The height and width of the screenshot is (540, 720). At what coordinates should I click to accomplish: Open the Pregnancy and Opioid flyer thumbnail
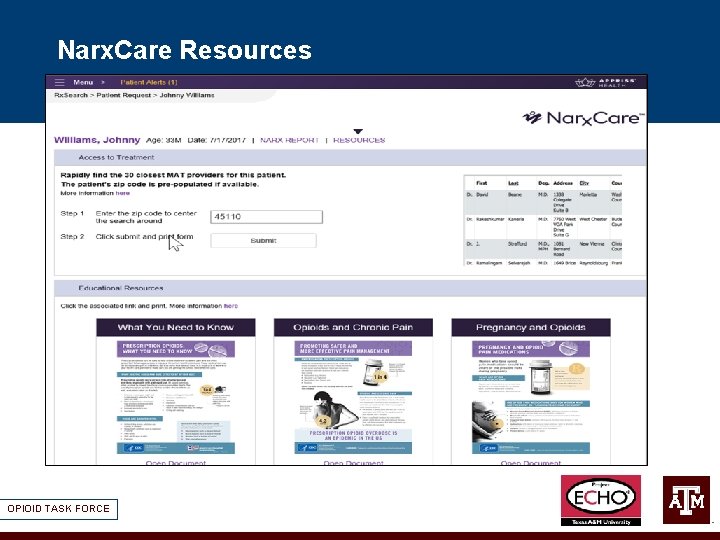[531, 397]
